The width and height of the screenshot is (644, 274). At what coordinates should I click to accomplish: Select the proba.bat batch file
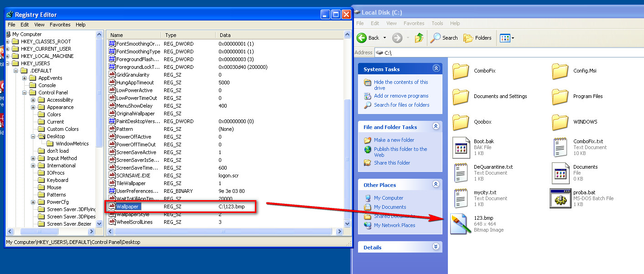point(582,198)
